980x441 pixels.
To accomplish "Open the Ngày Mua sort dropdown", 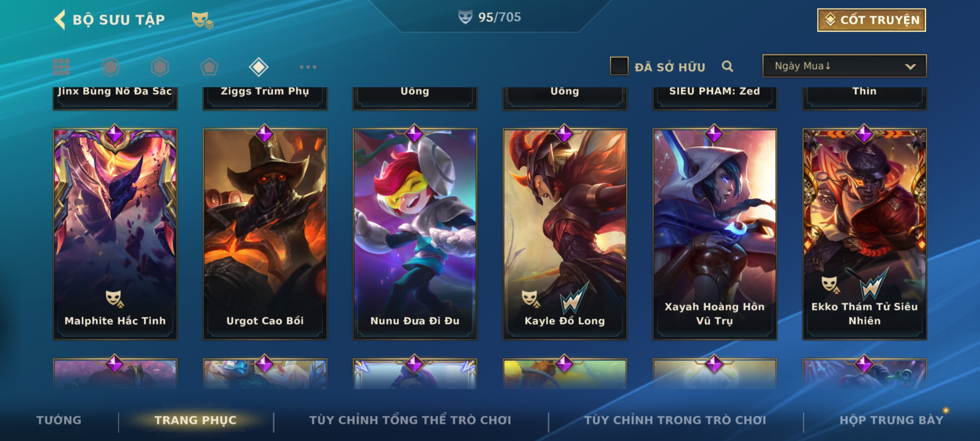I will point(844,66).
